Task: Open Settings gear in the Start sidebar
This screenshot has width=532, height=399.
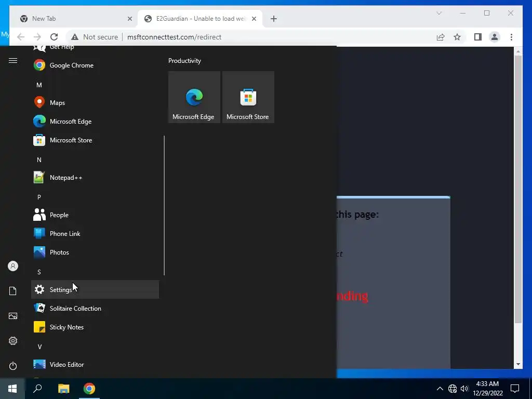Action: [x=13, y=341]
